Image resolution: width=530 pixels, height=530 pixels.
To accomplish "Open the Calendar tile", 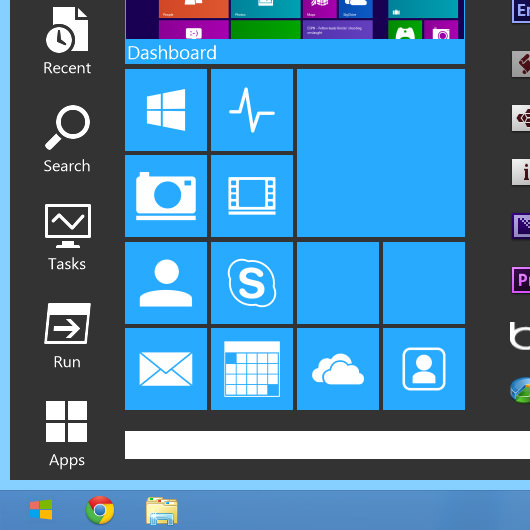I will click(x=252, y=369).
